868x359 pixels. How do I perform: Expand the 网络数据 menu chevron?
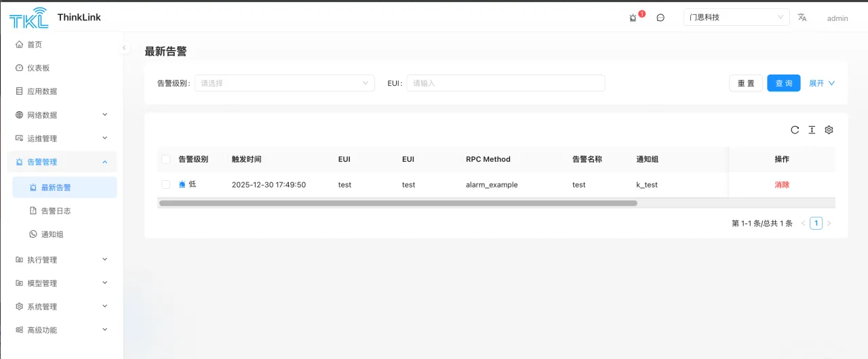click(x=105, y=114)
